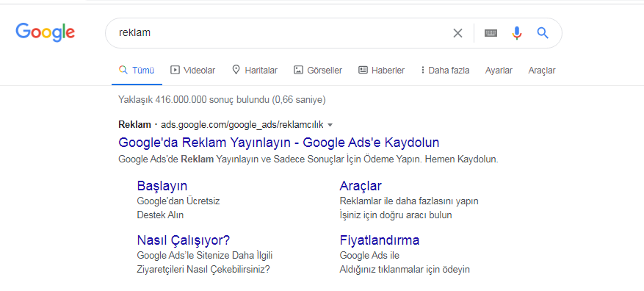The image size is (644, 291).
Task: Select the Görseller tab
Action: point(318,71)
